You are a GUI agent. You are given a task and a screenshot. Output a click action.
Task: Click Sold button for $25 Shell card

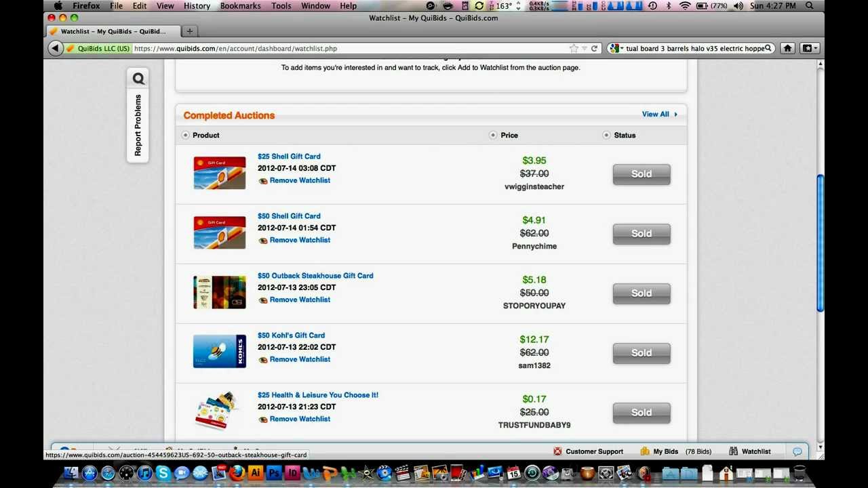[x=642, y=174]
